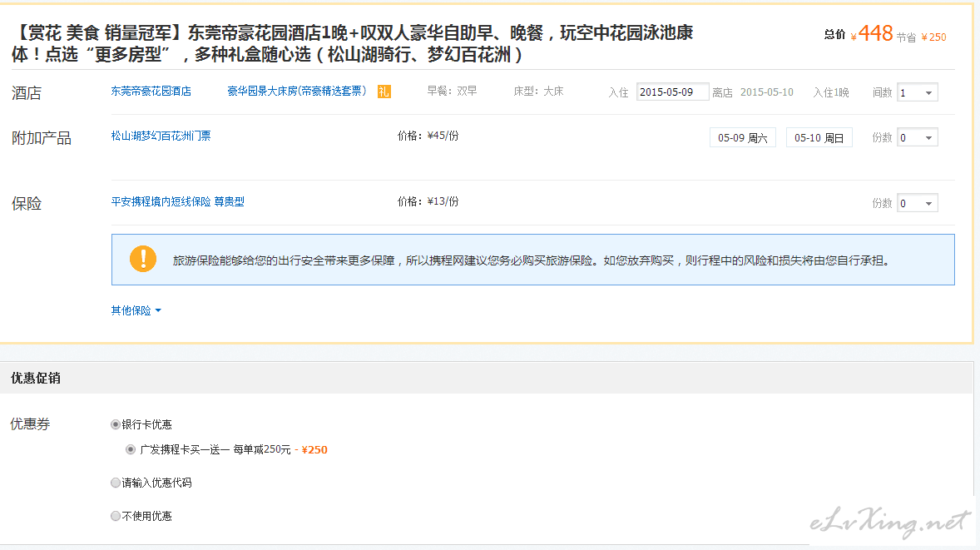Click the 价格: ¥45/份 ticket price
The height and width of the screenshot is (550, 980).
point(428,136)
